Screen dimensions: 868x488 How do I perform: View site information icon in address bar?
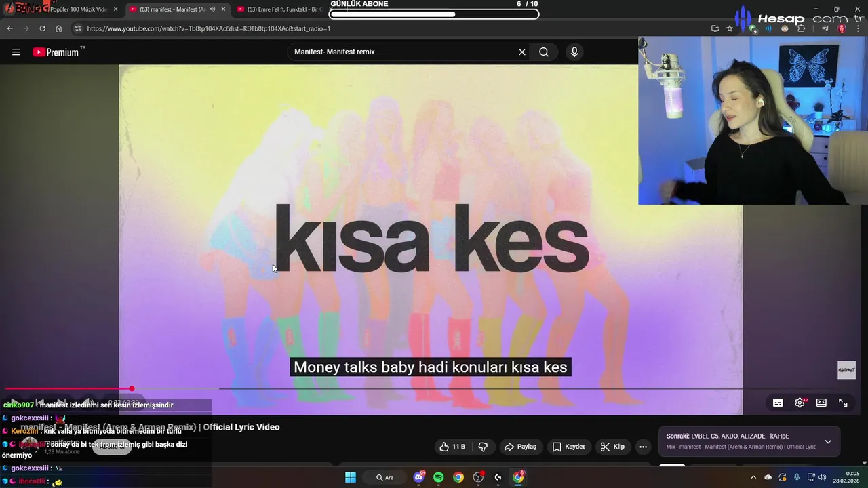pos(78,28)
